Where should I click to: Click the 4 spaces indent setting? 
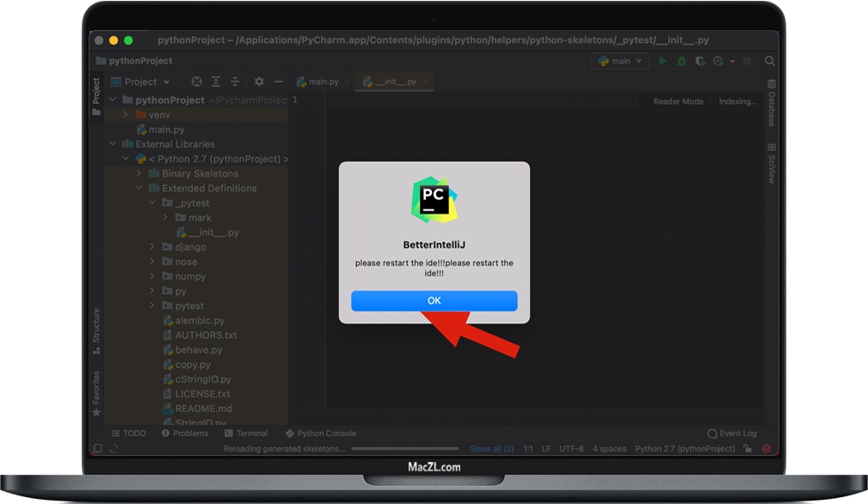(609, 449)
